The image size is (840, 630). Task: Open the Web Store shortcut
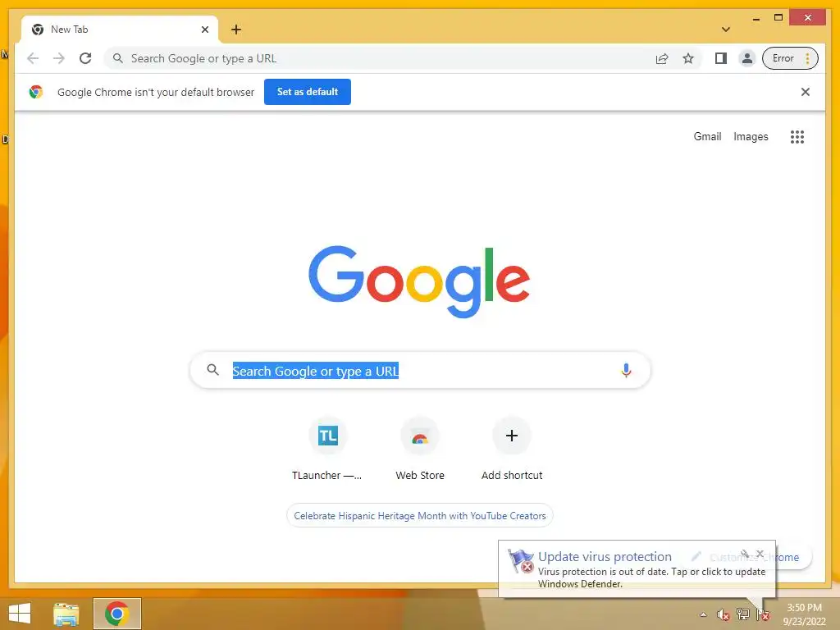[x=419, y=449]
